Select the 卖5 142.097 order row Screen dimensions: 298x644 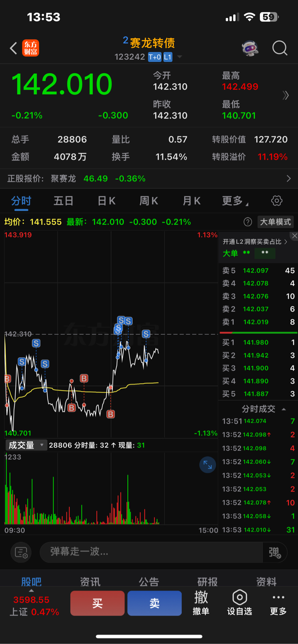coord(258,270)
